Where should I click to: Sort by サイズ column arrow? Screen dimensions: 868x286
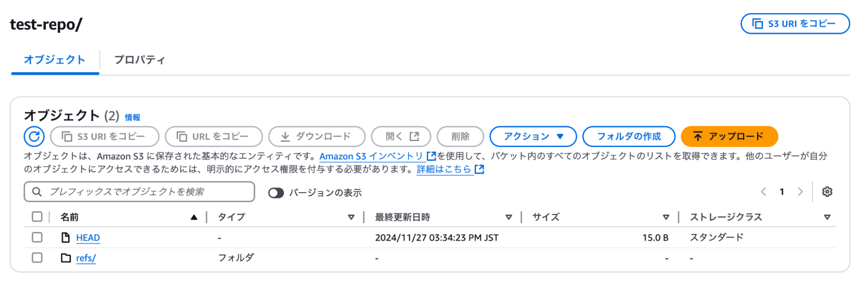(666, 217)
